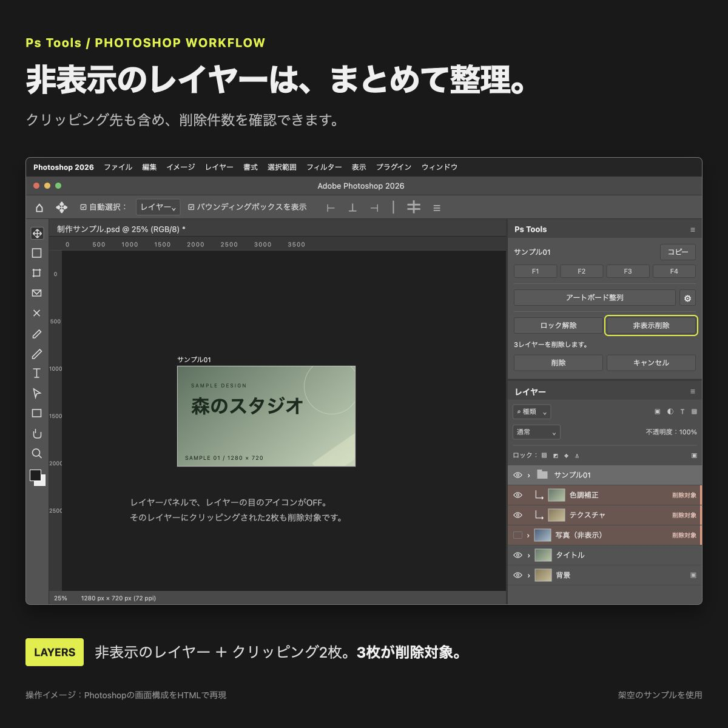Hide the 色調補正 layer

click(x=517, y=495)
